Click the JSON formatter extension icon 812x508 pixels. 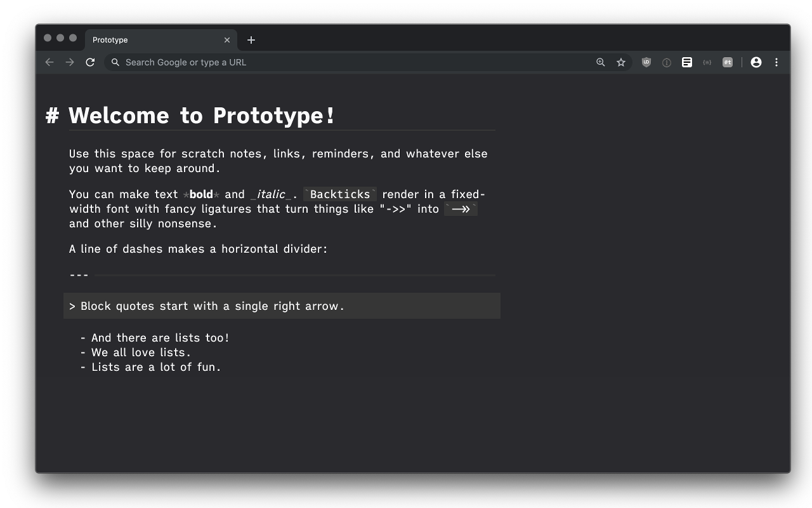point(707,62)
